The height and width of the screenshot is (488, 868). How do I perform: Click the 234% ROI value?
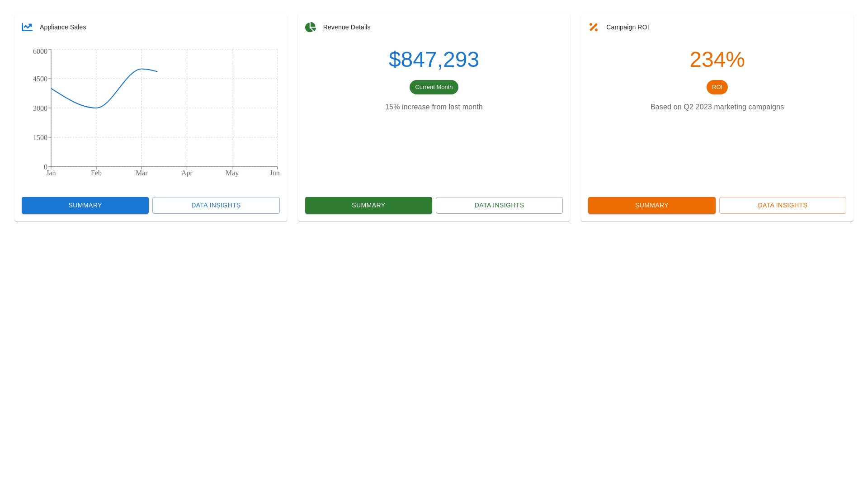click(717, 60)
